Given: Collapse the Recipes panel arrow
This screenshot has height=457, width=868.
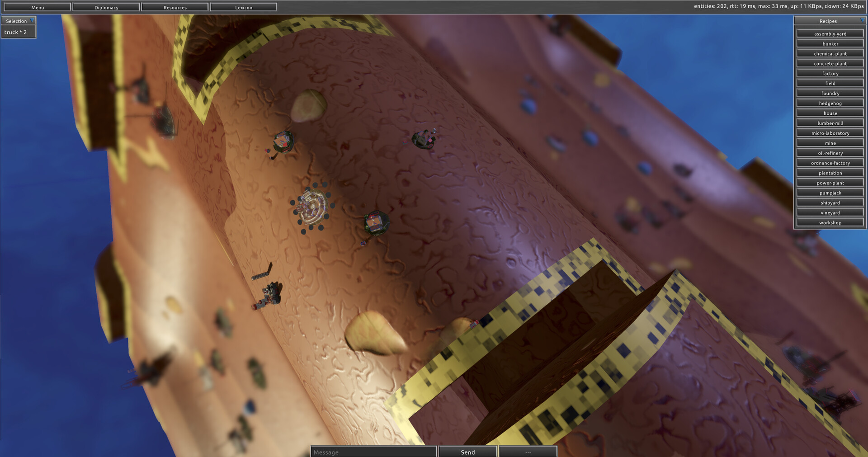Looking at the screenshot, I should 862,21.
